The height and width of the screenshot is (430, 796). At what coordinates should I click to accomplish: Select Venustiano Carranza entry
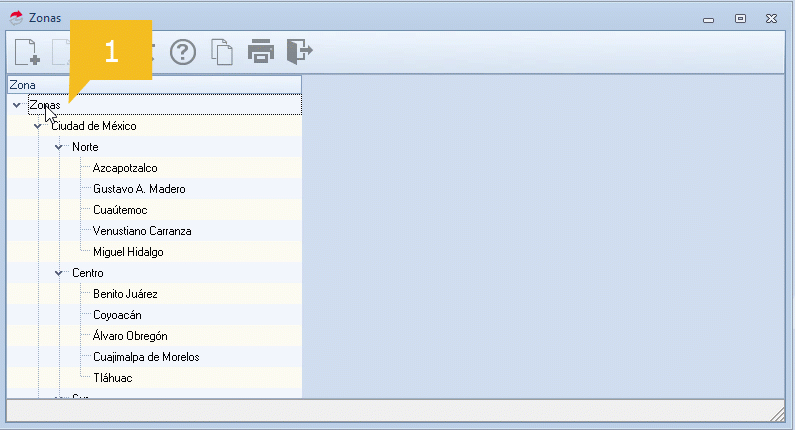142,231
